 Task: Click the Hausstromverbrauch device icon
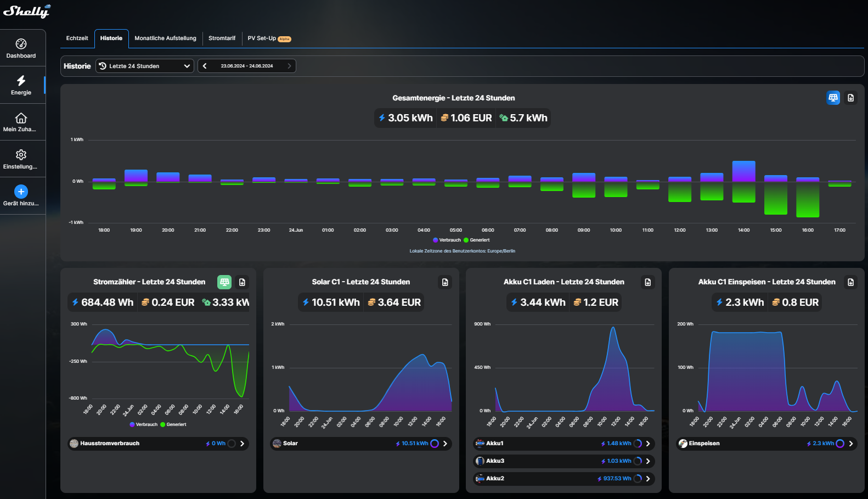click(74, 444)
